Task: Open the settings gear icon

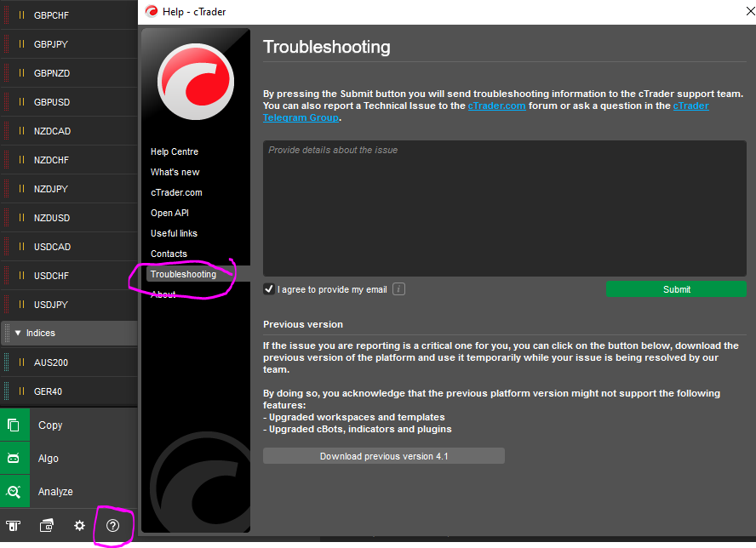Action: [79, 526]
